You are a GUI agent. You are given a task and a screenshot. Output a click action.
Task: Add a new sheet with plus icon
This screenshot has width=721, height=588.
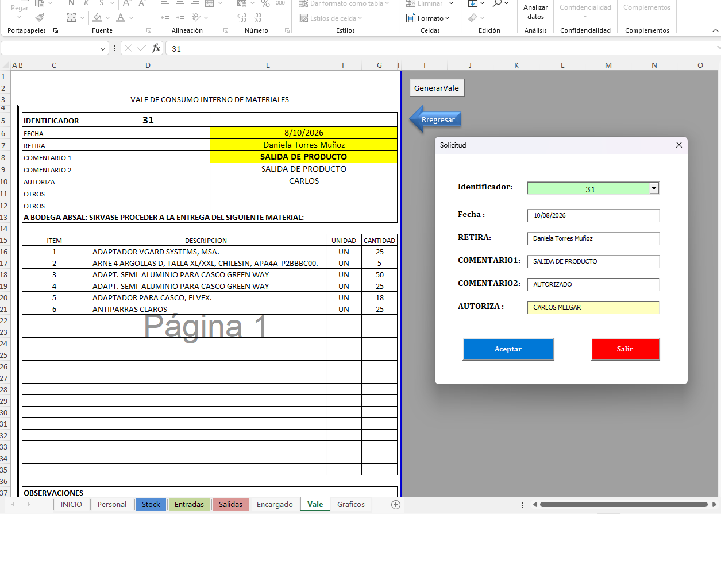point(396,505)
